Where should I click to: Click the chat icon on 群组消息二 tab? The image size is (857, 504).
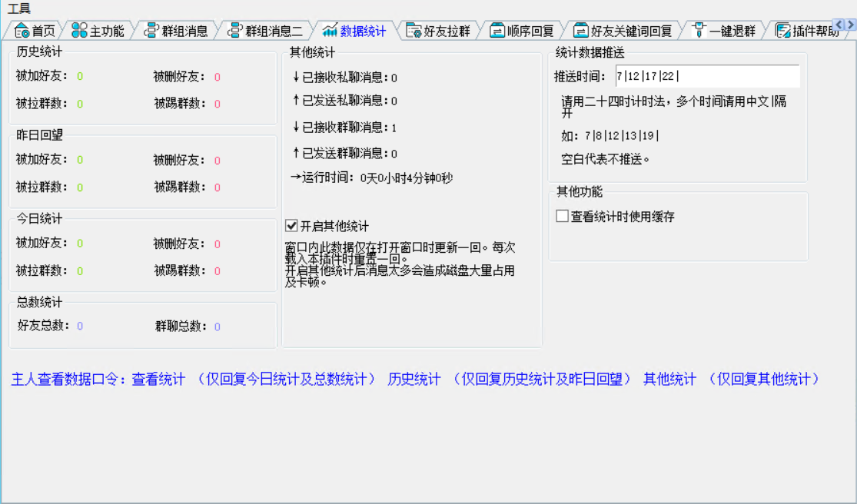click(235, 29)
